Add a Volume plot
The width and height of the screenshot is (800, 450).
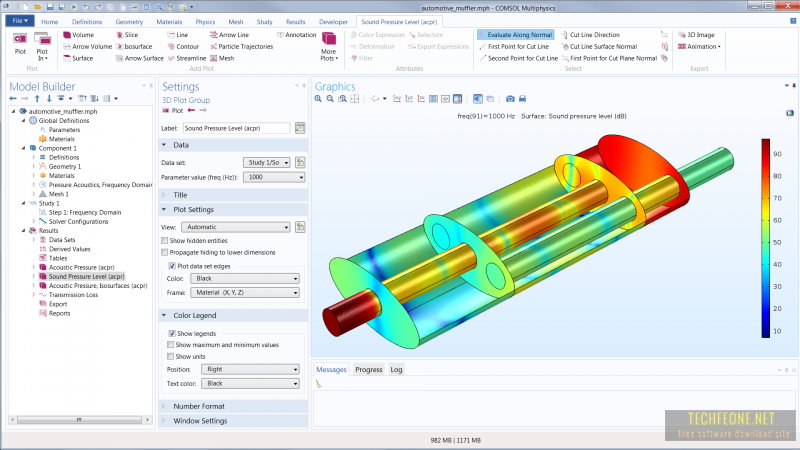[x=79, y=35]
